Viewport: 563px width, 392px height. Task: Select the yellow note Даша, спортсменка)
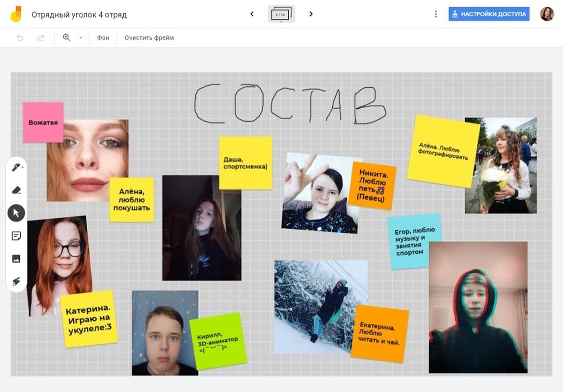tap(245, 163)
